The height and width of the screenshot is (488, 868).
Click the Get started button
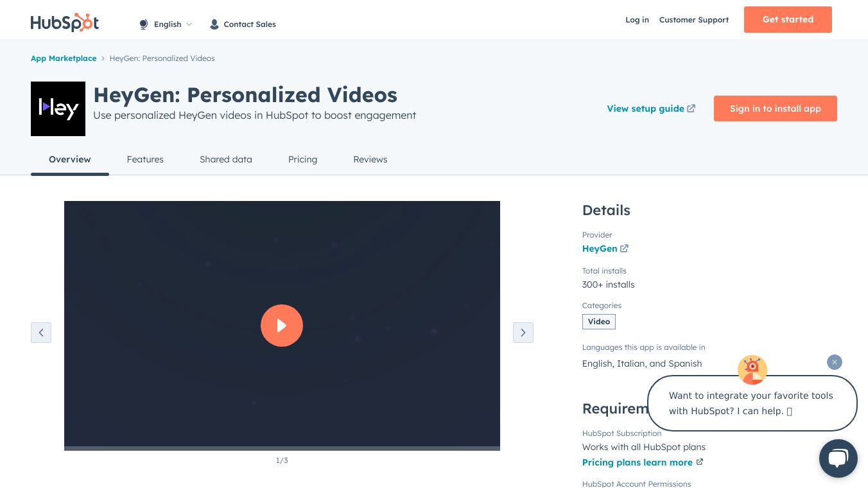coord(788,19)
